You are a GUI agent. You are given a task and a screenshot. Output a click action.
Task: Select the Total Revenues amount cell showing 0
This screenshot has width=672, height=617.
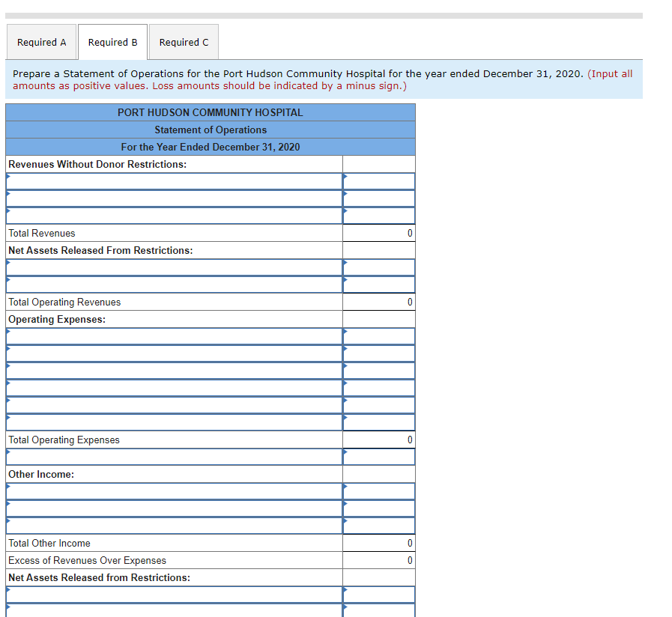coord(378,233)
